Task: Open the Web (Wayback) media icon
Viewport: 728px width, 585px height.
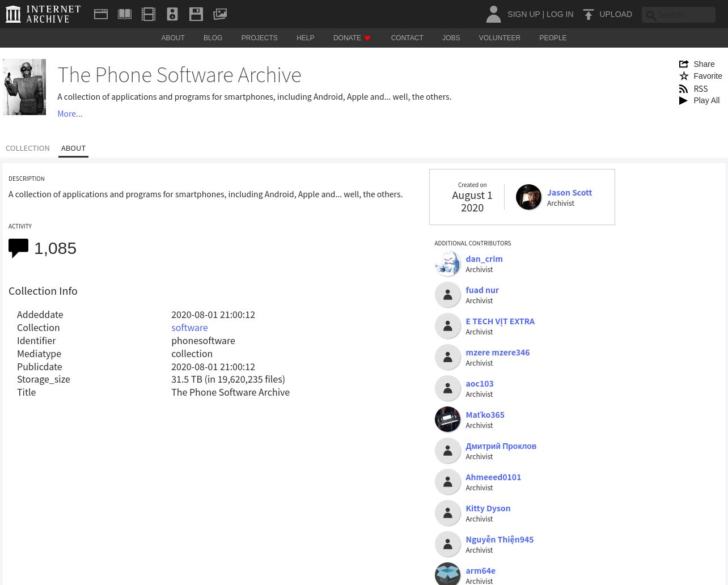Action: [101, 14]
